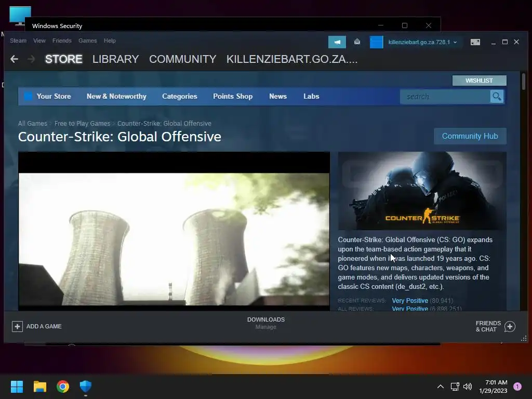Open the Community Hub
The height and width of the screenshot is (399, 532).
[x=470, y=136]
